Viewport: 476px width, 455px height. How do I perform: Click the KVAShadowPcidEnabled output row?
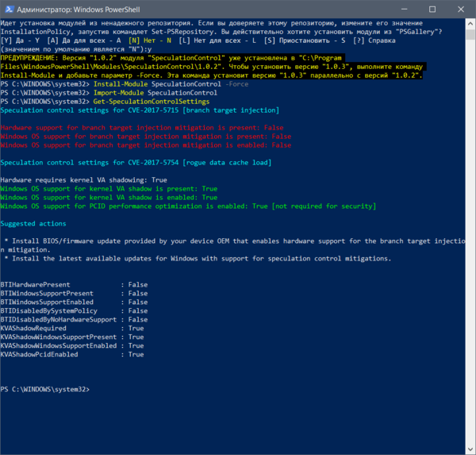click(x=72, y=354)
